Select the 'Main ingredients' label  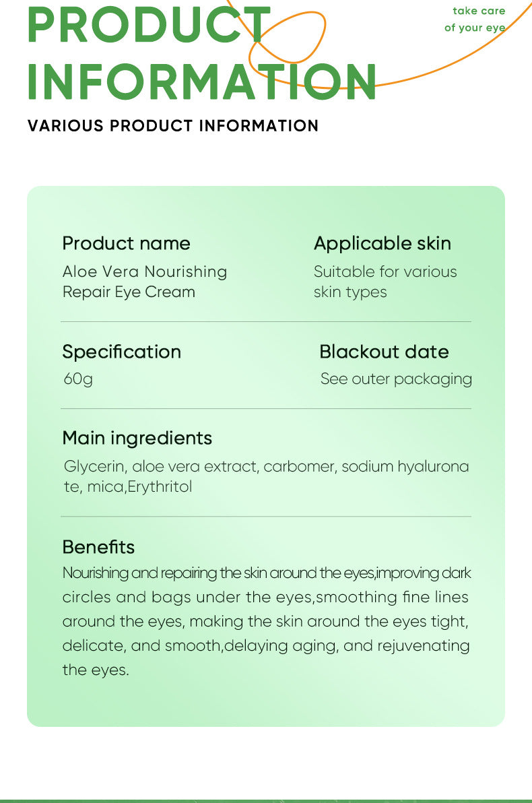tap(137, 438)
